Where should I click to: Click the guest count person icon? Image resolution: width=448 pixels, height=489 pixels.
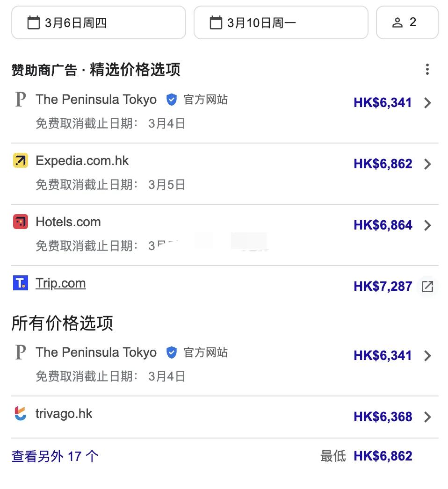tap(397, 22)
